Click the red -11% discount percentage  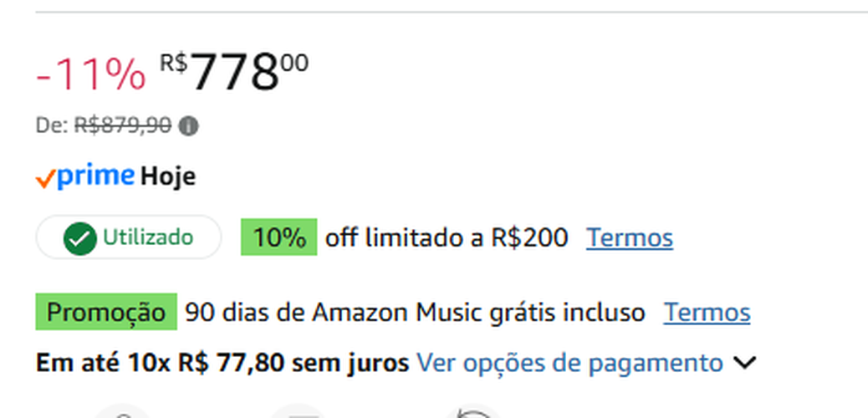coord(90,75)
